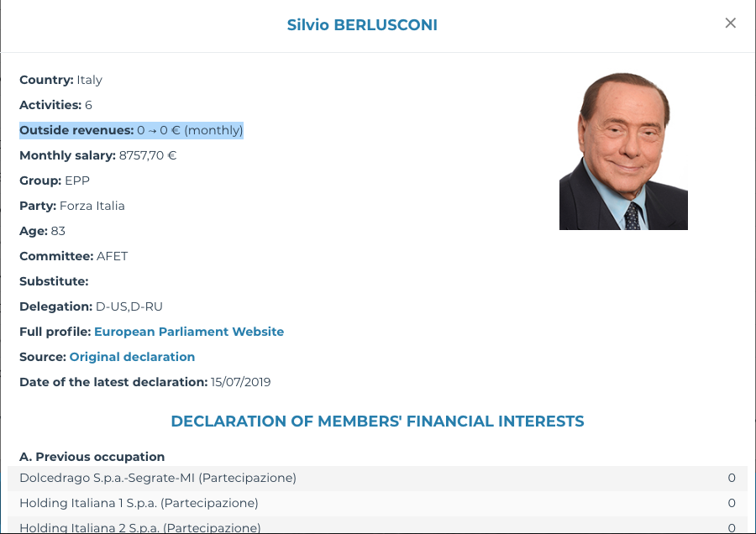Click the Activities: 6 line
The width and height of the screenshot is (756, 534).
[x=55, y=105]
